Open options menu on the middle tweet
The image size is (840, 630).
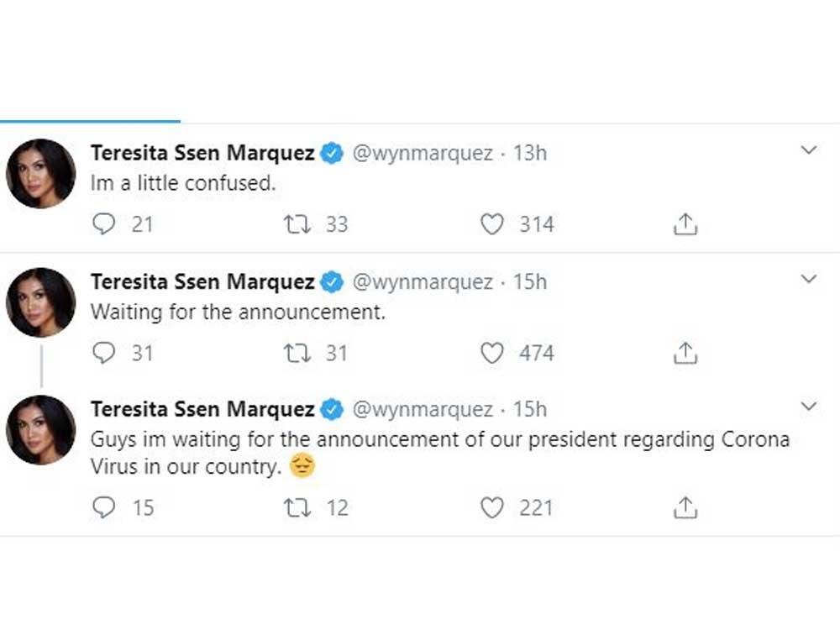point(809,278)
